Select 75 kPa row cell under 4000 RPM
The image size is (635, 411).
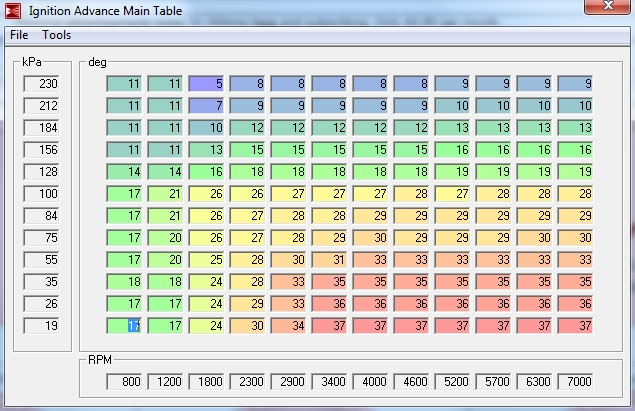370,238
